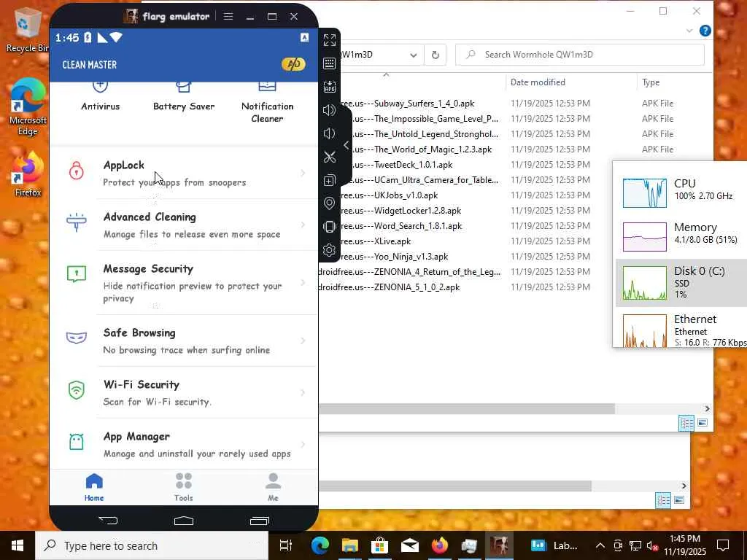
Task: Tap the Message Security chat icon
Action: [76, 274]
